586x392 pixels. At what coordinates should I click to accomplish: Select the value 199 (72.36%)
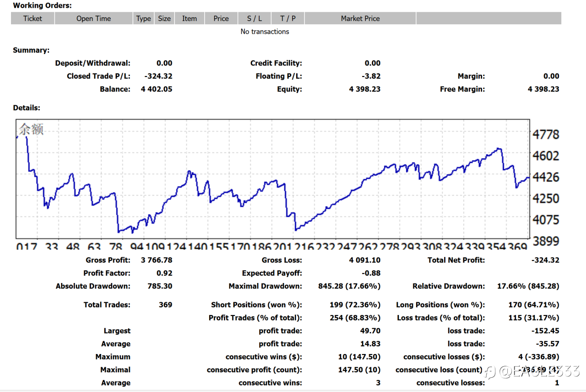[x=355, y=305]
